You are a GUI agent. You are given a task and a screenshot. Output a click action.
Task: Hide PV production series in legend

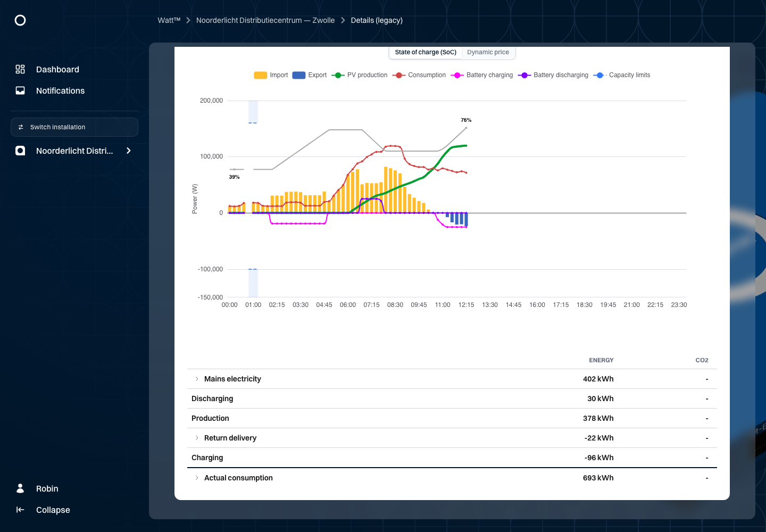360,75
